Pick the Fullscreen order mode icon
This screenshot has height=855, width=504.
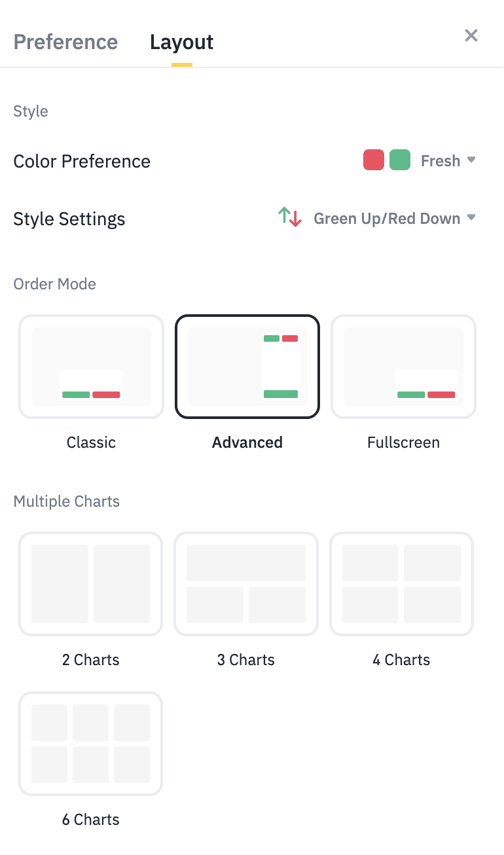point(403,367)
